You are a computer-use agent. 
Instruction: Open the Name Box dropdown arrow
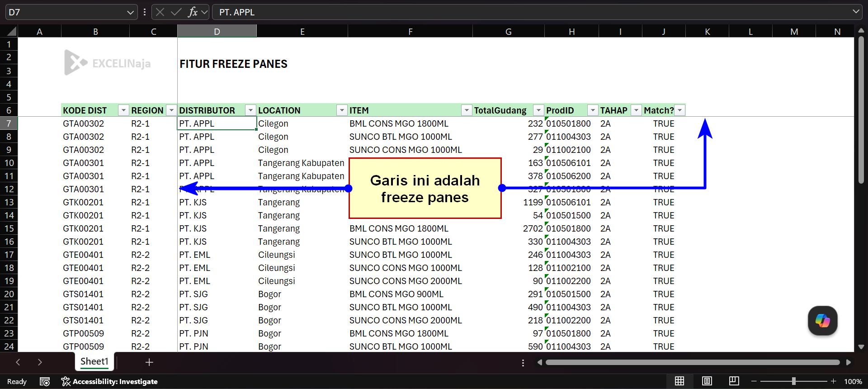(x=130, y=12)
